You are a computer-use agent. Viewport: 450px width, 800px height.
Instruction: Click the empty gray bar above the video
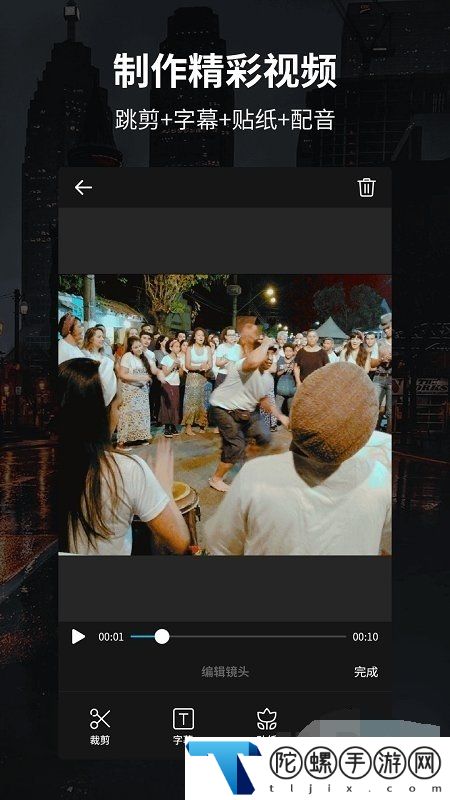[225, 241]
